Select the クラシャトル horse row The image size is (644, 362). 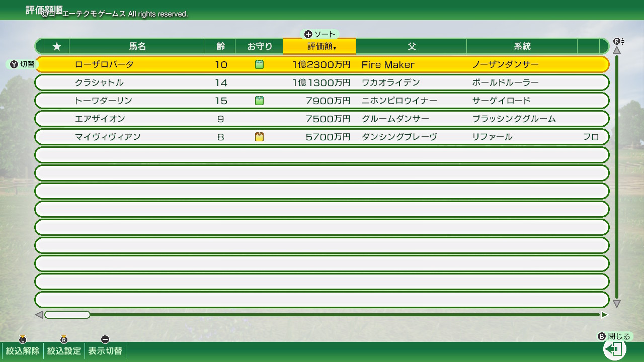click(322, 82)
